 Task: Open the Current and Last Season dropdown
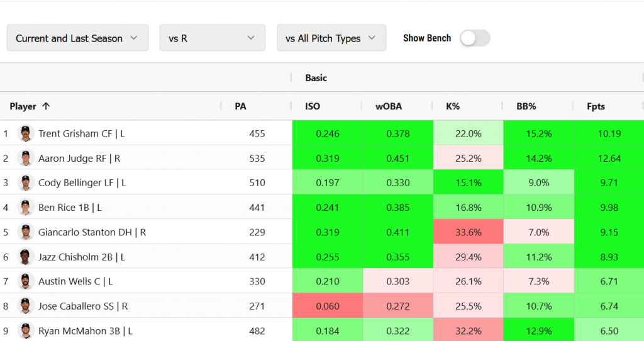(77, 38)
